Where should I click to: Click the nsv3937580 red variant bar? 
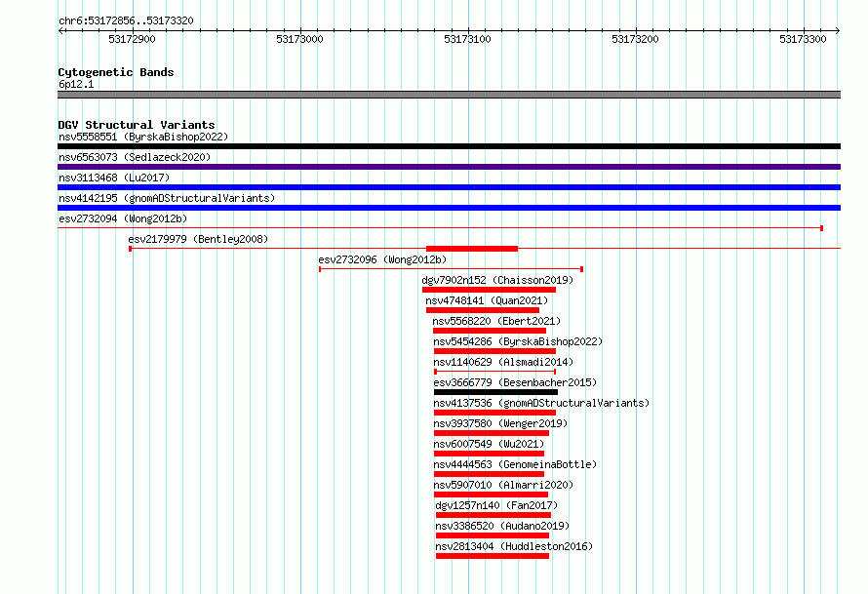click(x=492, y=433)
